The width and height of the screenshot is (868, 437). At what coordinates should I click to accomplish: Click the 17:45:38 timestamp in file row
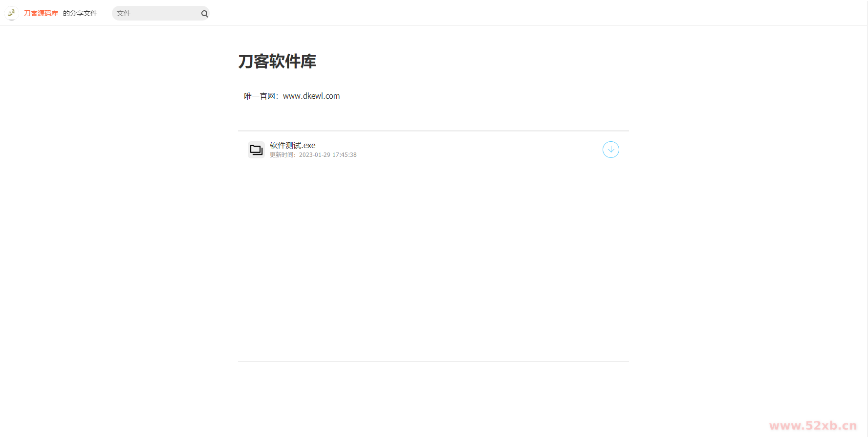(x=345, y=155)
